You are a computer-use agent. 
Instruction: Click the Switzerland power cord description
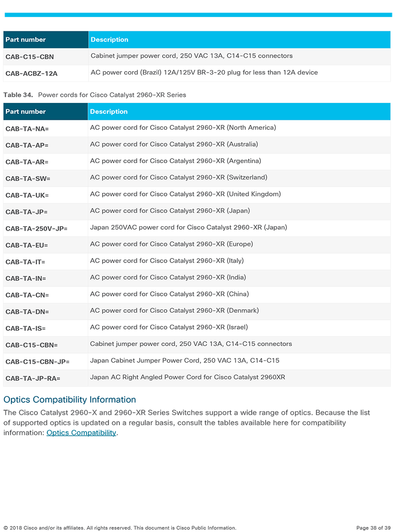pos(179,177)
